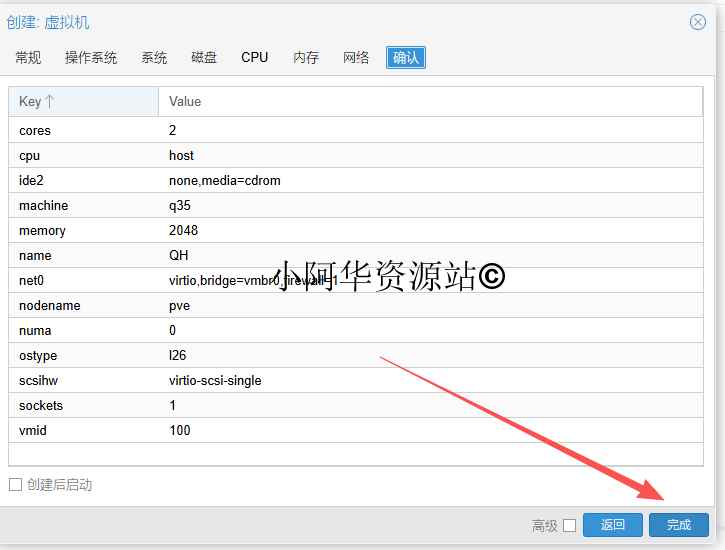Open the 网络 tab
Image resolution: width=725 pixels, height=550 pixels.
coord(356,57)
